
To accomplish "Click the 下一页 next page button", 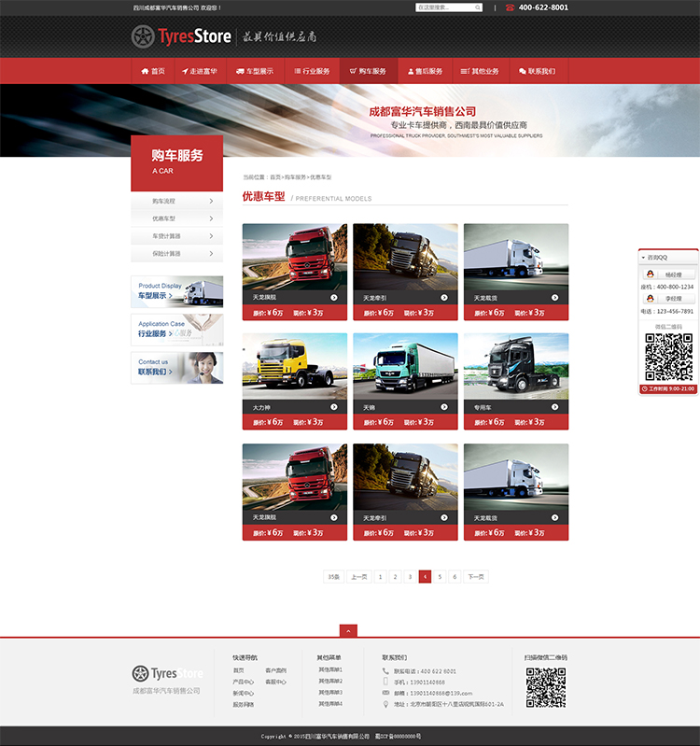I will [x=476, y=577].
